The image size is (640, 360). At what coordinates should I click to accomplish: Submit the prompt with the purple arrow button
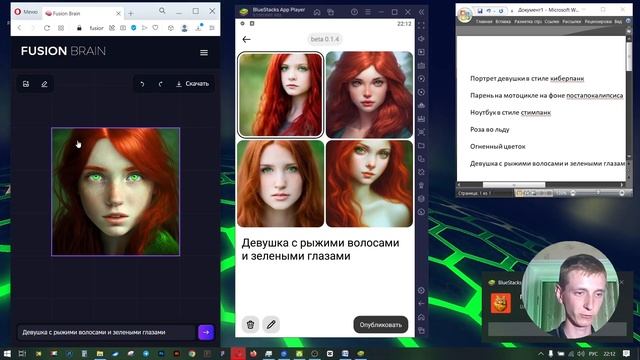click(x=206, y=332)
